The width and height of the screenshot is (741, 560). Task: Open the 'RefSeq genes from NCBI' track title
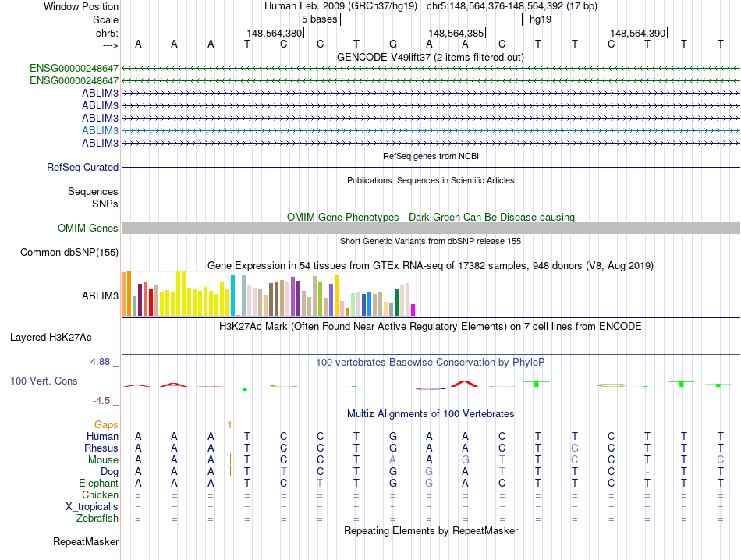click(x=431, y=156)
